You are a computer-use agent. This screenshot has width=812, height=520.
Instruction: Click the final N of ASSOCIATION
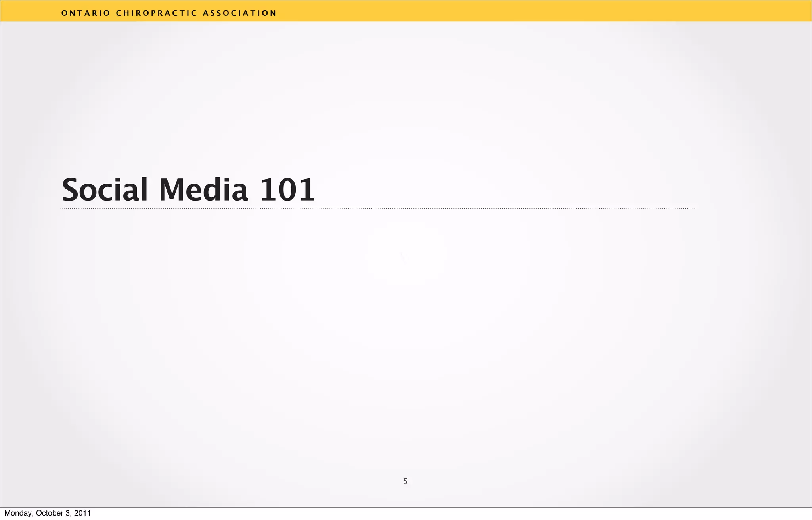273,13
